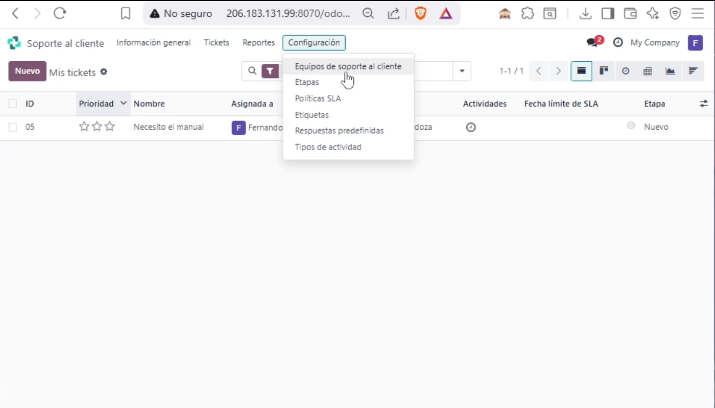Open the Información general menu
Image resolution: width=715 pixels, height=408 pixels.
point(153,43)
